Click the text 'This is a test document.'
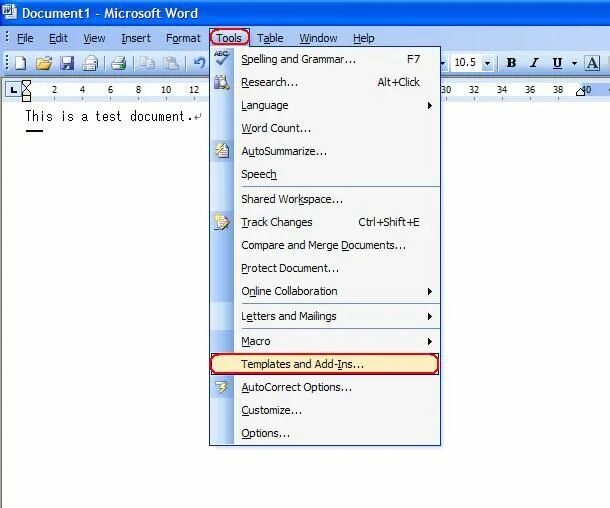This screenshot has height=508, width=610. click(x=109, y=116)
